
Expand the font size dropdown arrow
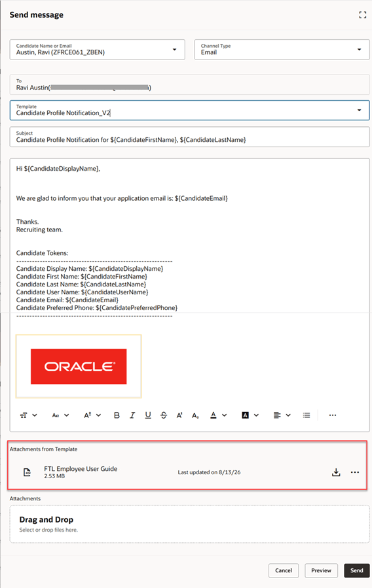98,415
